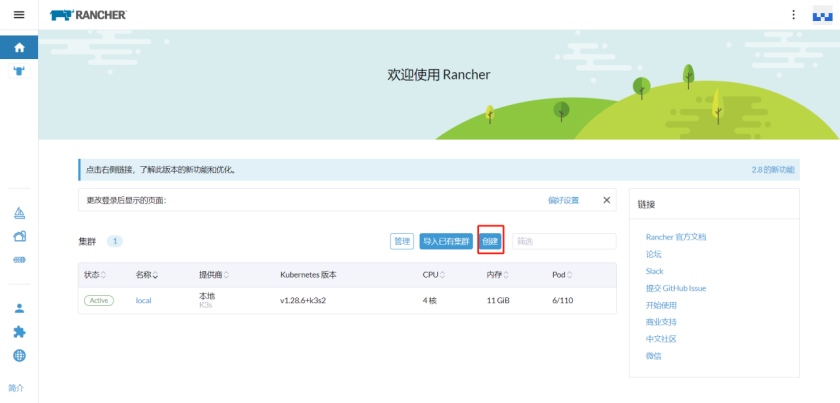
Task: Open the hamburger navigation menu
Action: click(x=19, y=15)
